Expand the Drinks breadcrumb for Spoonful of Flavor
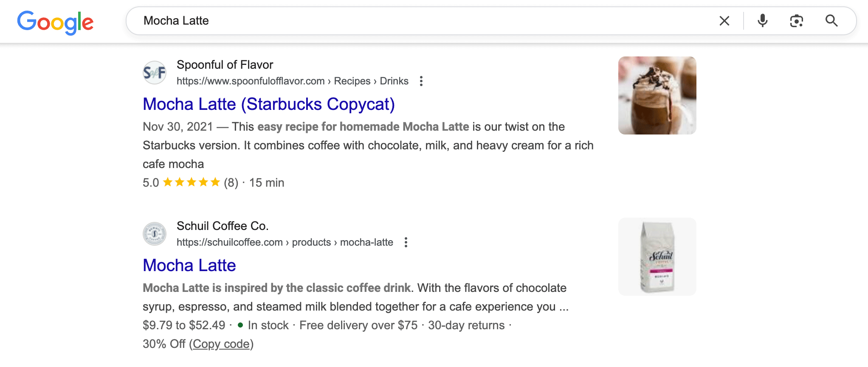The width and height of the screenshot is (868, 367). click(x=393, y=81)
